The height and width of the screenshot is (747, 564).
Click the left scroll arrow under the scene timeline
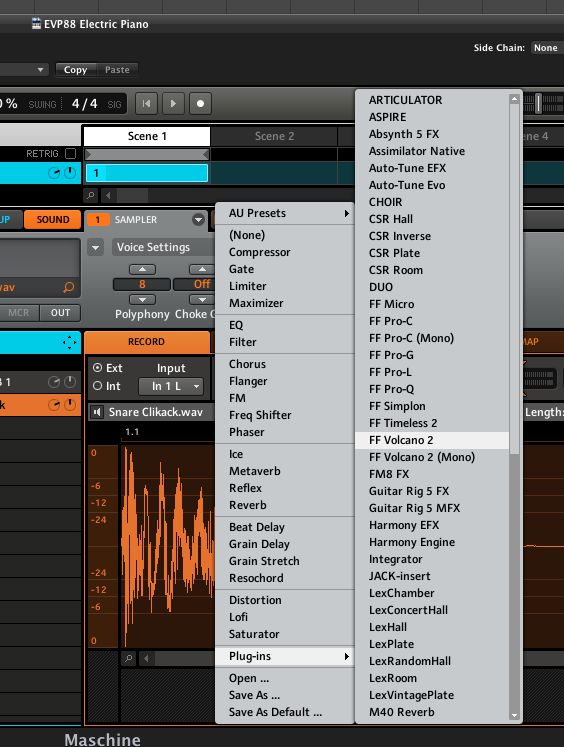coord(108,195)
